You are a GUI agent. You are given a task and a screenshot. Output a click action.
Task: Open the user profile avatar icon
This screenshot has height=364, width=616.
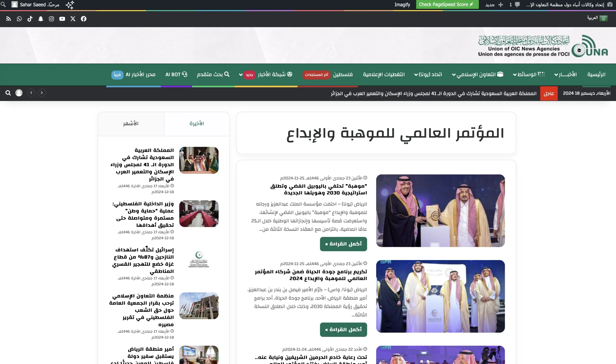[19, 93]
